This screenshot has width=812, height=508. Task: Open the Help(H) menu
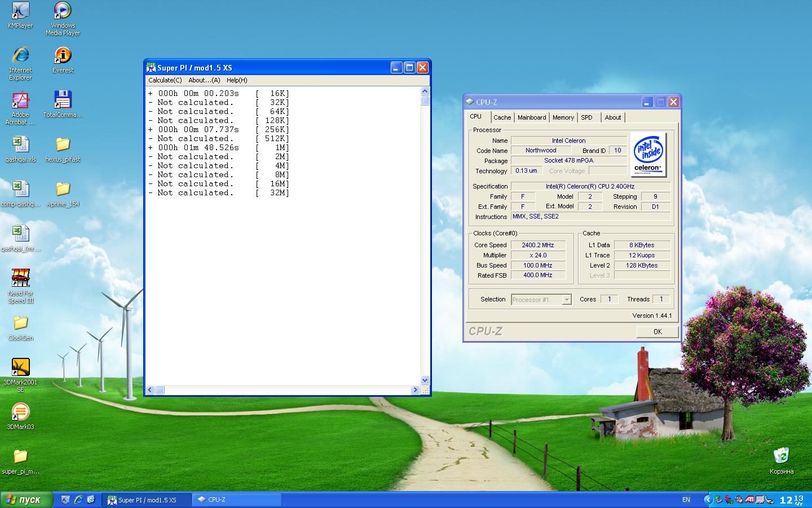[237, 80]
